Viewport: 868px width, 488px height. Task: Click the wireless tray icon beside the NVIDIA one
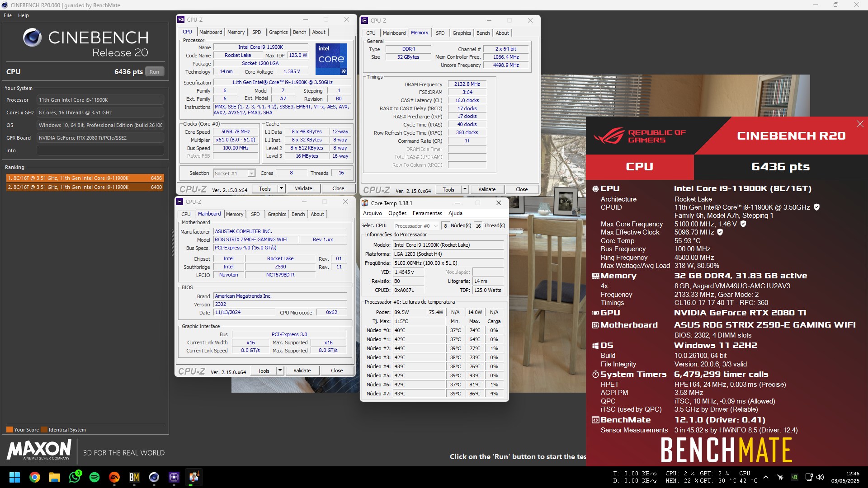tap(780, 477)
